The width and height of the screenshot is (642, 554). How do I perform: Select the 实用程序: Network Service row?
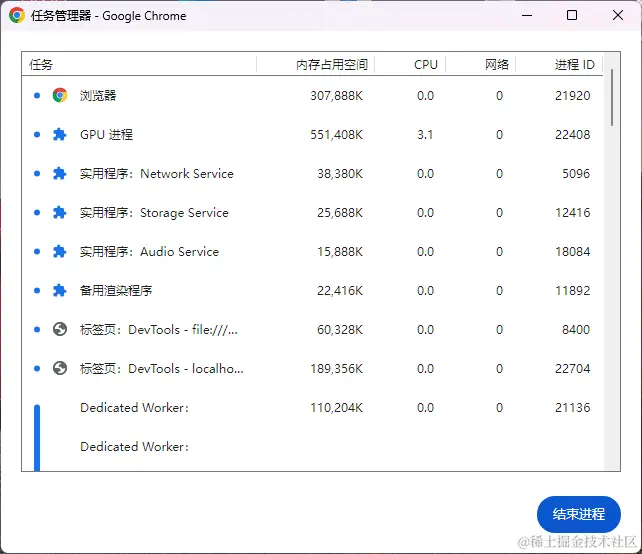point(312,174)
